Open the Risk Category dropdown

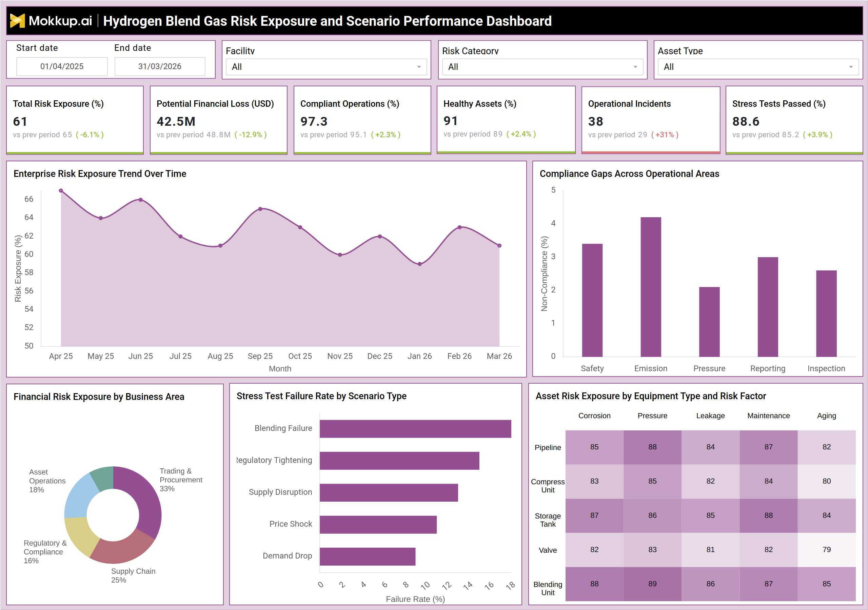coord(542,67)
